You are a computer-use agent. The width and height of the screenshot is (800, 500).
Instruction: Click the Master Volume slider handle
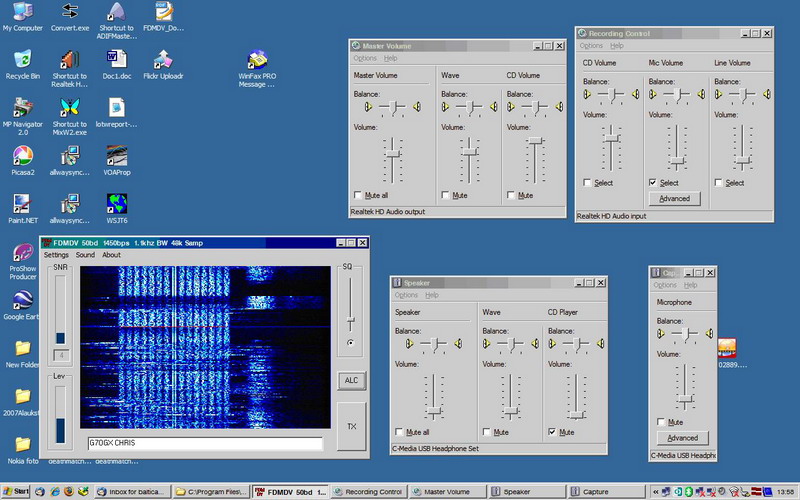point(393,154)
